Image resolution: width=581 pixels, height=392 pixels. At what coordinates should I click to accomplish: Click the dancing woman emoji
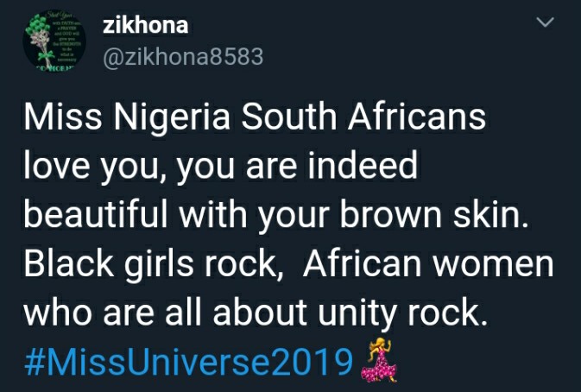[x=379, y=360]
